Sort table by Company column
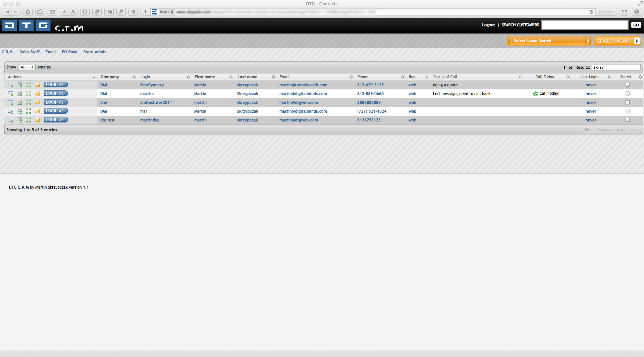 point(117,77)
